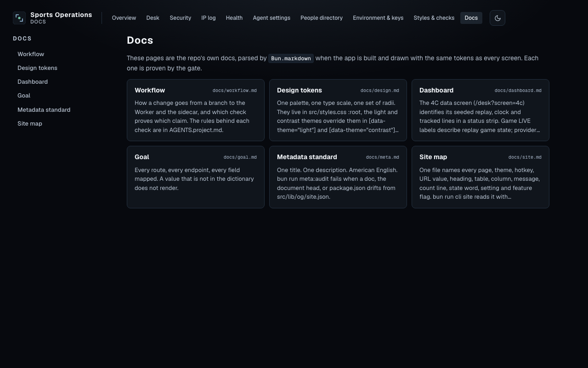Switch to Styles & checks tab

[x=434, y=18]
